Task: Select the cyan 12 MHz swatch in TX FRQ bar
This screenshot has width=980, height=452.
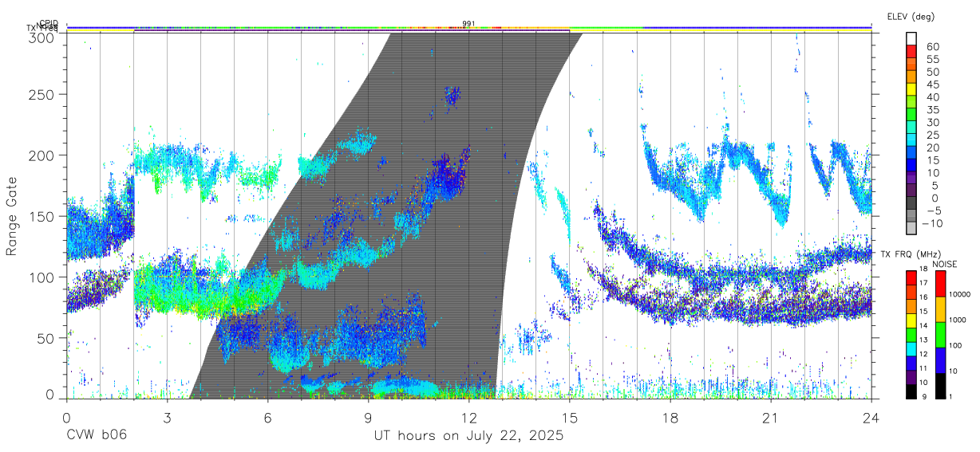Action: click(911, 348)
